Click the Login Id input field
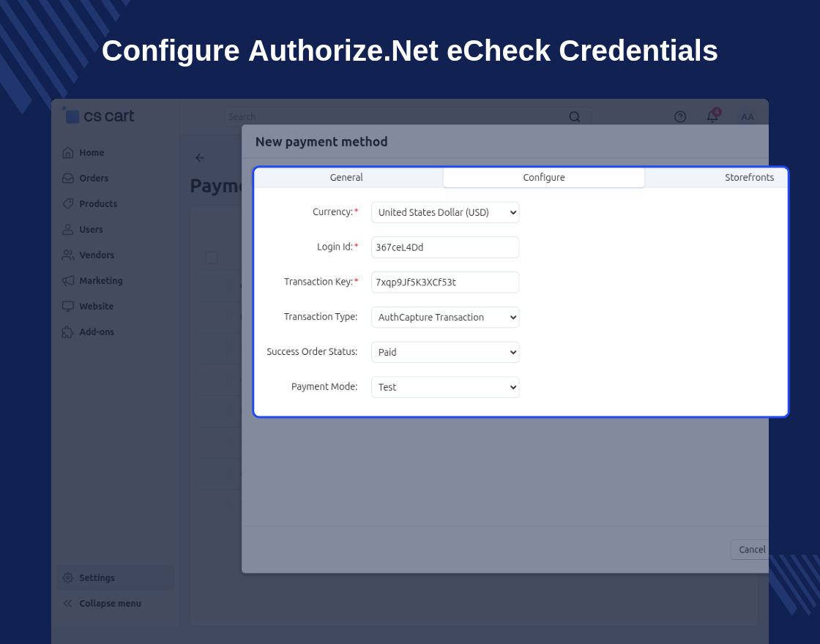Image resolution: width=820 pixels, height=644 pixels. coord(445,247)
